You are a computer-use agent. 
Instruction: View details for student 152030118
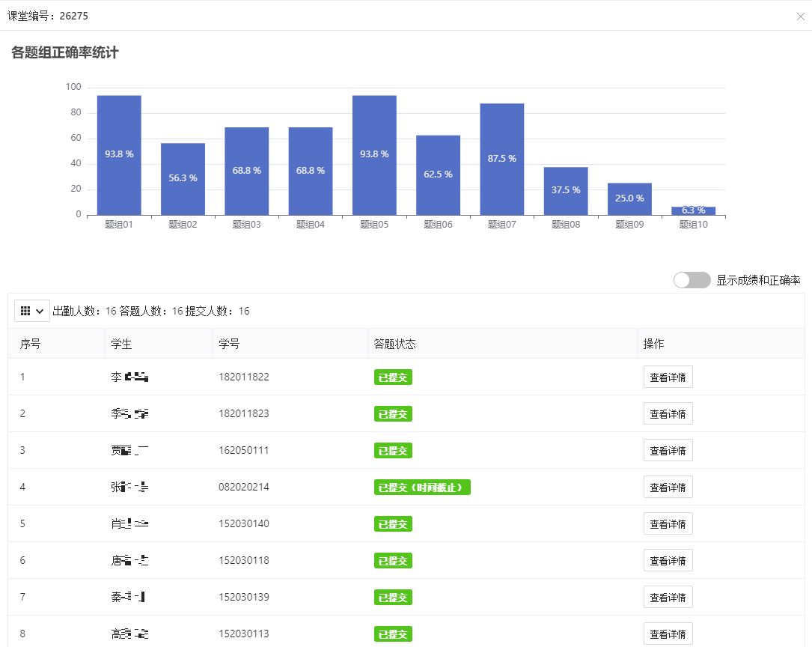(668, 560)
